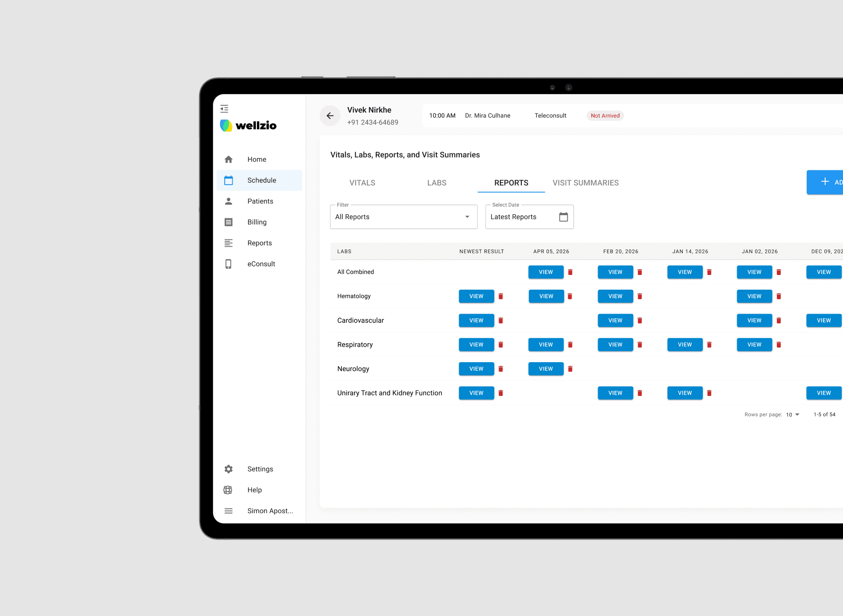Image resolution: width=843 pixels, height=616 pixels.
Task: Collapse the sidebar using the menu icon
Action: 224,109
